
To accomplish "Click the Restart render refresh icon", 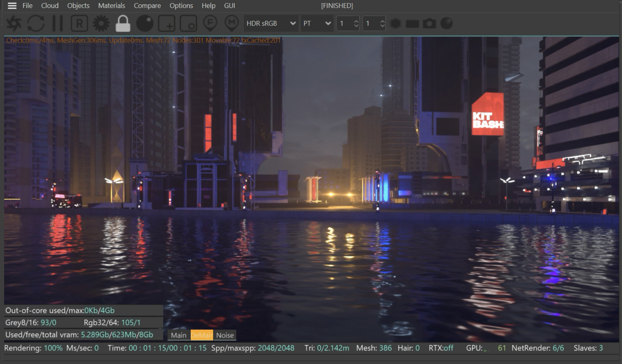I will [36, 23].
